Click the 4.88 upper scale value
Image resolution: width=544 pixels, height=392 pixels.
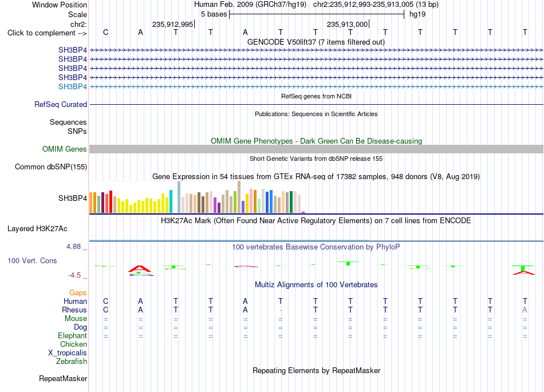coord(73,247)
